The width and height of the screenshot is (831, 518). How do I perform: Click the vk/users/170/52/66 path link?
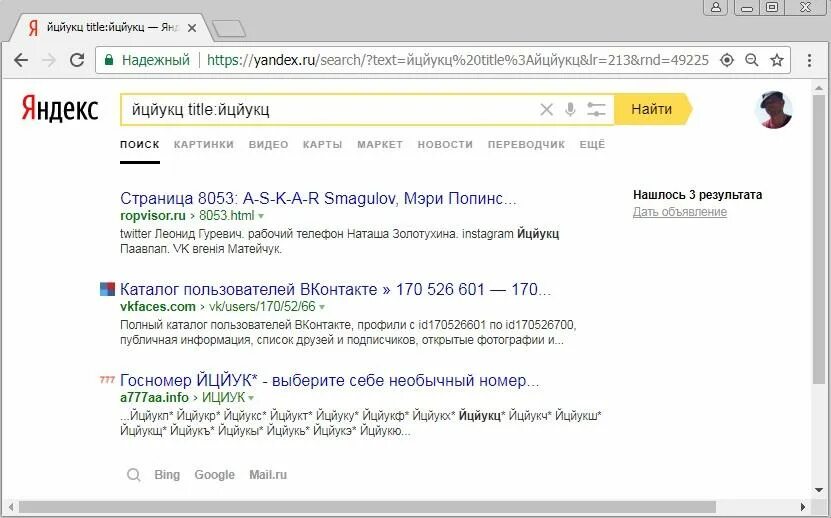(262, 306)
